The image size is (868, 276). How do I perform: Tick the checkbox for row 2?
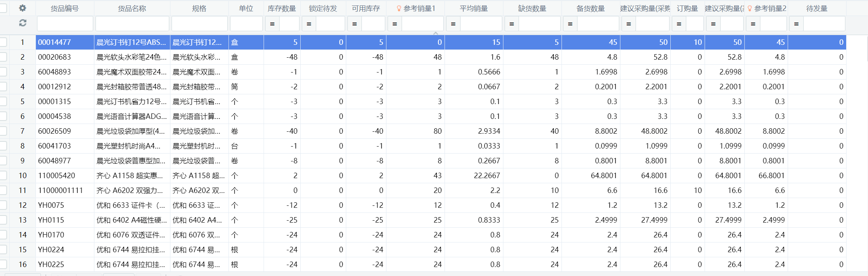click(3, 57)
